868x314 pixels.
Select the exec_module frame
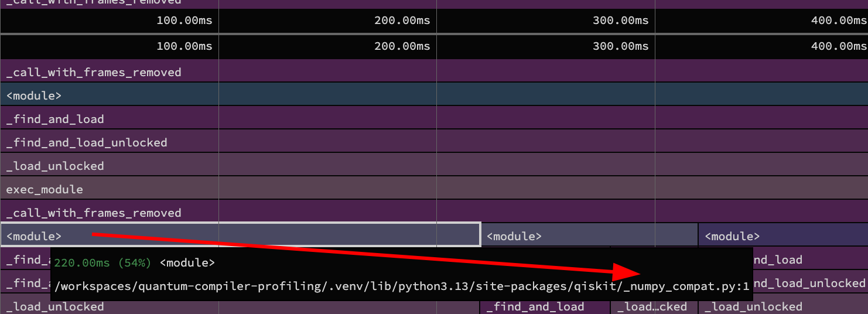coord(433,189)
